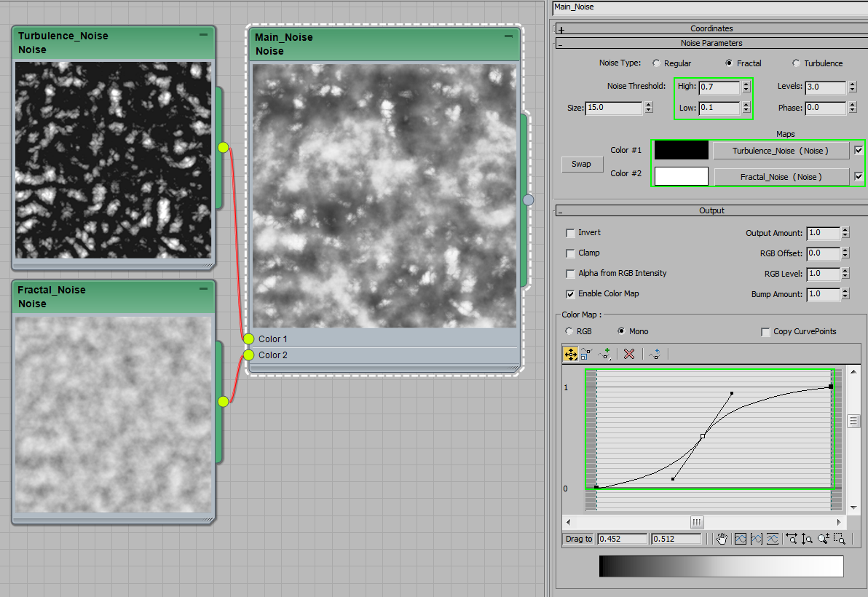Collapse the Main_Noise node preview
868x597 pixels.
click(508, 36)
